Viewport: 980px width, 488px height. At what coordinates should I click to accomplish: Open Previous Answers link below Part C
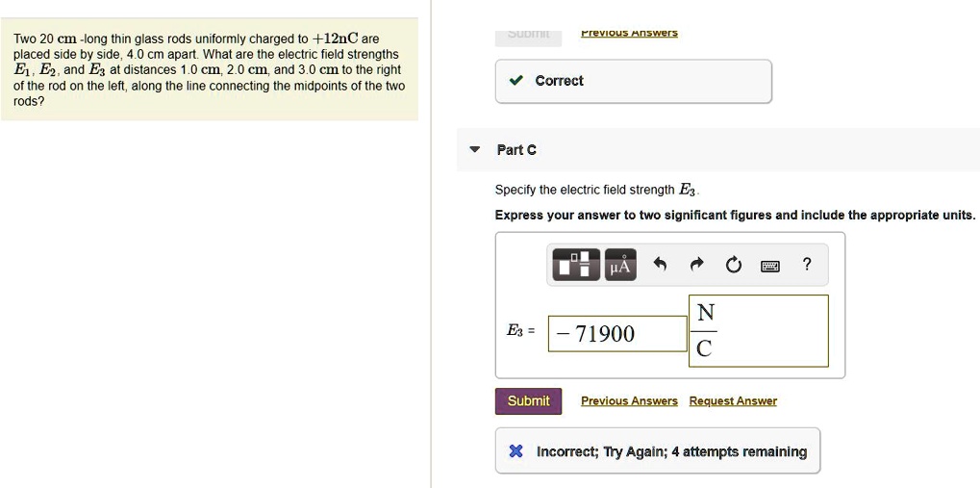click(629, 401)
